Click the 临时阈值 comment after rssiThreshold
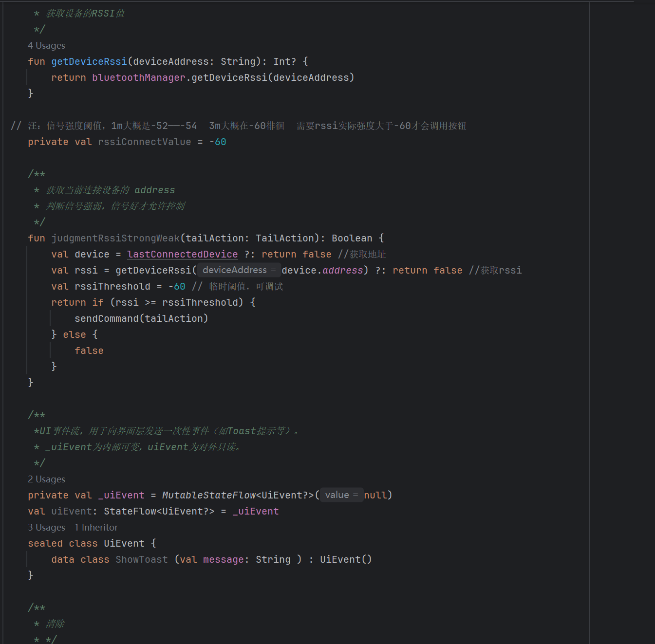This screenshot has width=655, height=644. (237, 286)
